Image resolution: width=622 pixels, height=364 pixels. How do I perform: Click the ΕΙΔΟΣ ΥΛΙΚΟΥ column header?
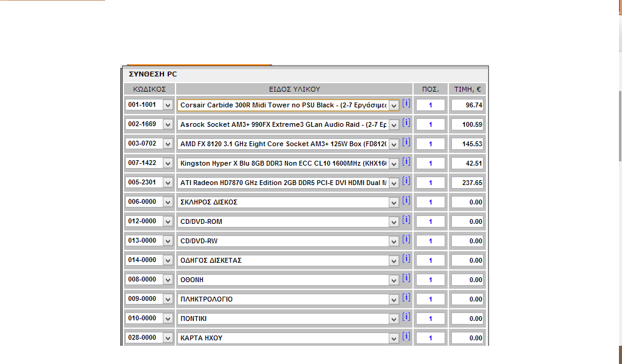click(x=295, y=89)
